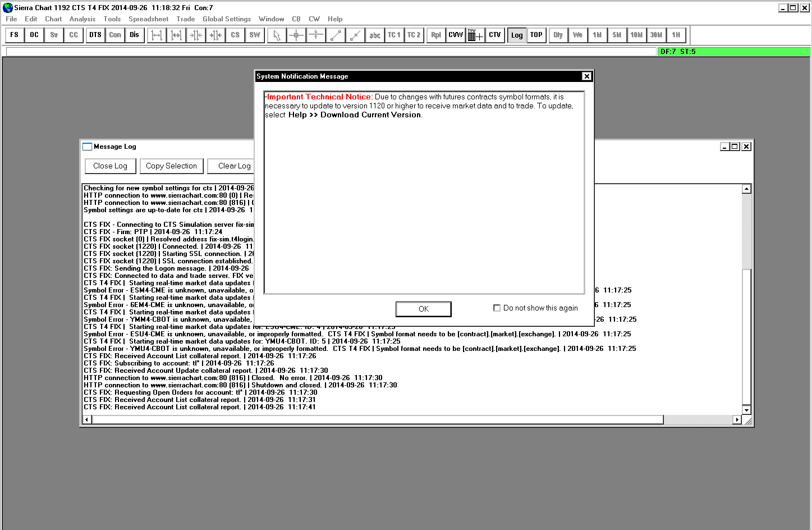This screenshot has width=812, height=530.
Task: Click OK in System Notification Message
Action: point(424,309)
